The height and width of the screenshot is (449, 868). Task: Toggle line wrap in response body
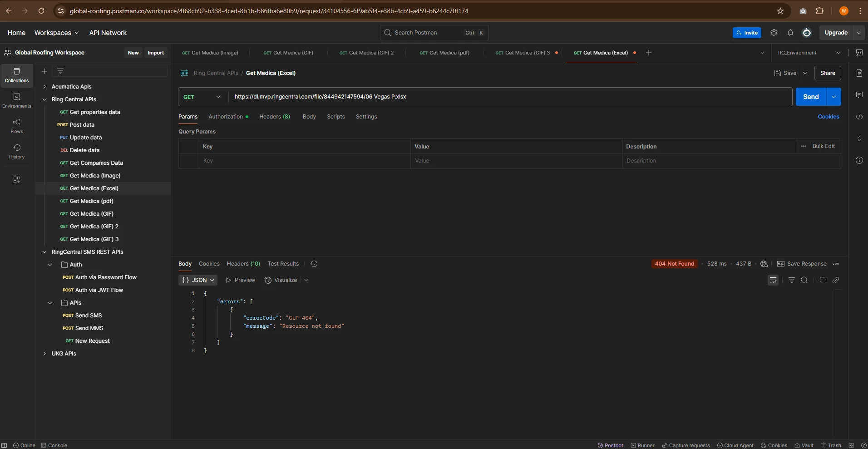773,280
